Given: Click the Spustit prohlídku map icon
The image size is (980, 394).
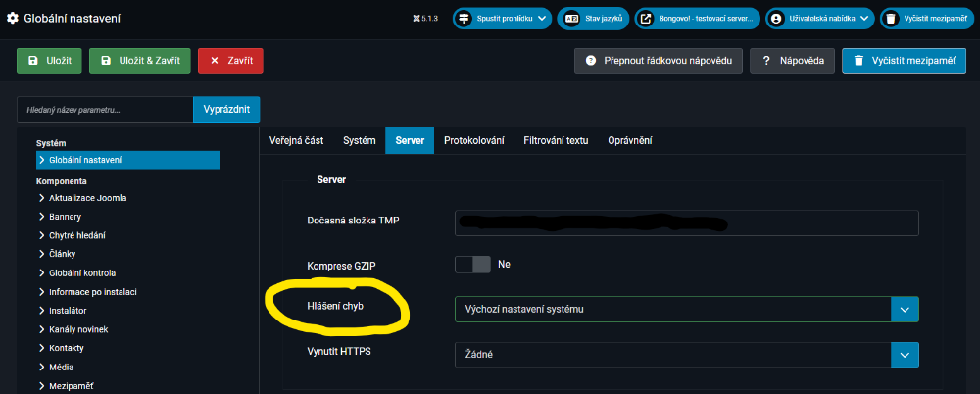Looking at the screenshot, I should tap(465, 19).
